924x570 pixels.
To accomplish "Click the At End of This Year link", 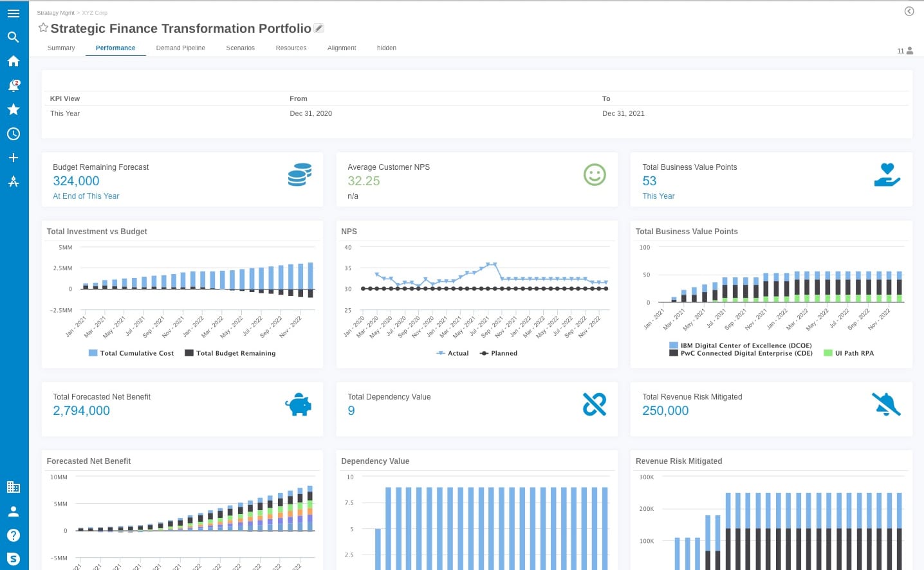I will (86, 196).
